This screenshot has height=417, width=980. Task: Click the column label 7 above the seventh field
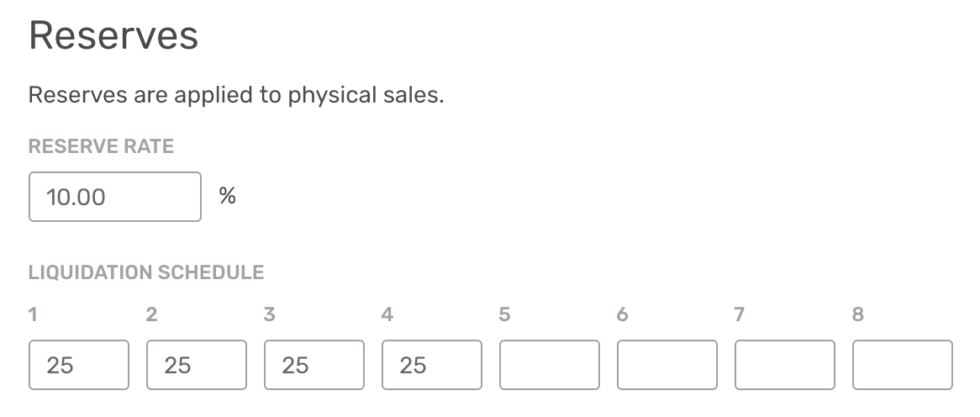740,314
